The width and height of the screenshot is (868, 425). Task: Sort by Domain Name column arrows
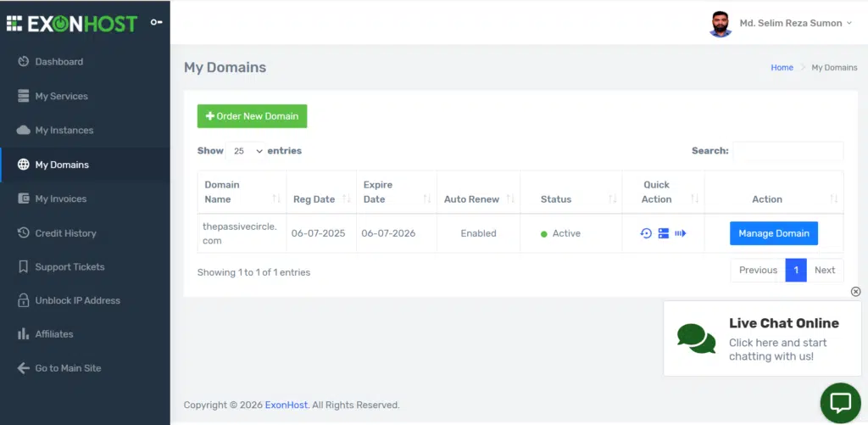coord(276,199)
